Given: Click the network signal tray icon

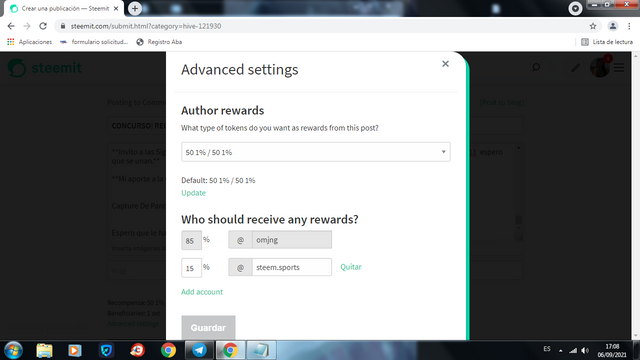Looking at the screenshot, I should tap(573, 350).
